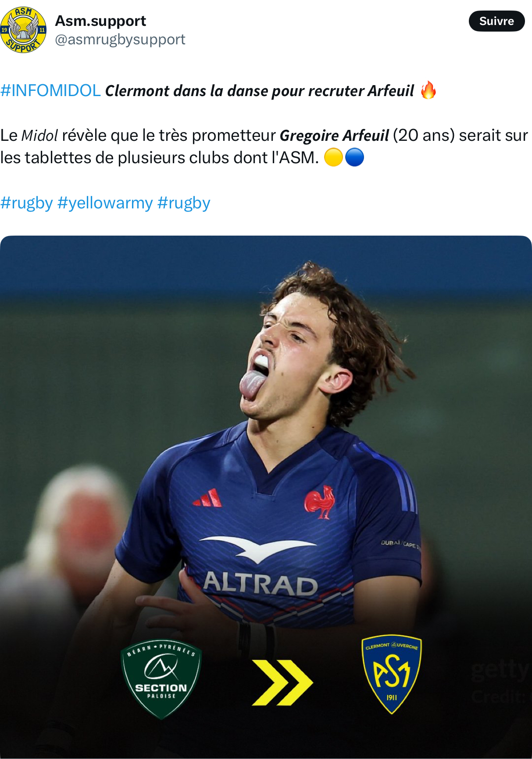The width and height of the screenshot is (532, 759).
Task: Open the #INFOMIDOL hashtag
Action: tap(51, 90)
